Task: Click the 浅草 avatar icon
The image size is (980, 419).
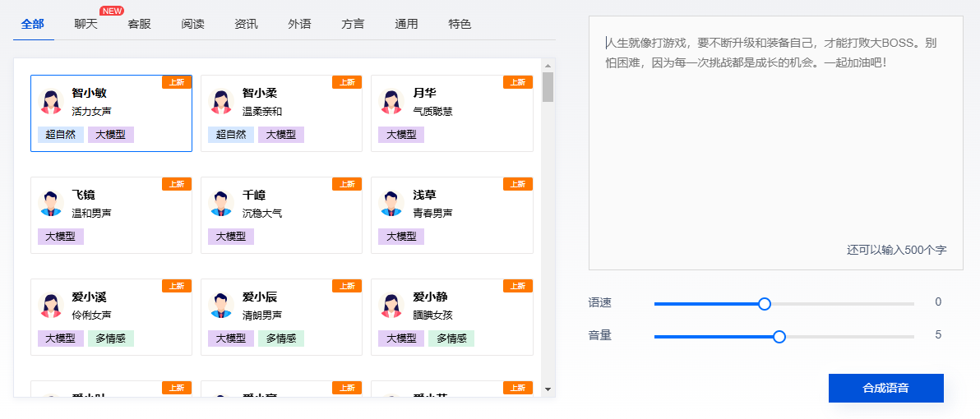Action: tap(392, 203)
